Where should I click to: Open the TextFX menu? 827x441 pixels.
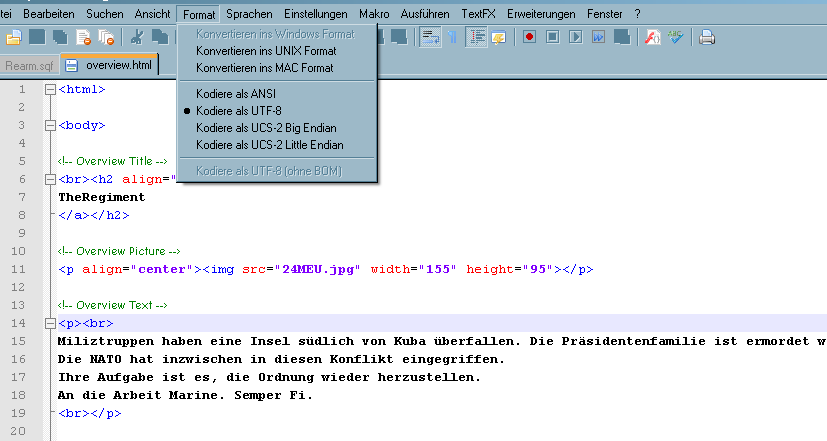click(478, 14)
